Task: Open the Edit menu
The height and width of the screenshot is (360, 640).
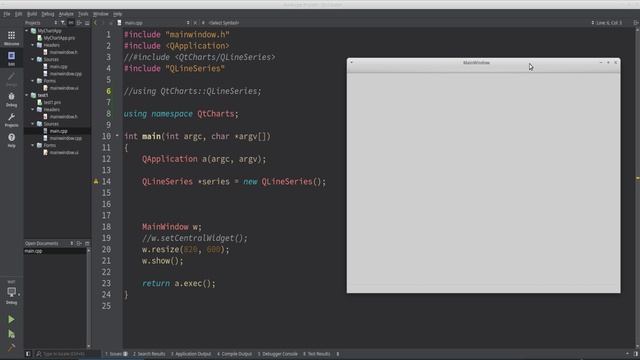Action: click(x=18, y=14)
